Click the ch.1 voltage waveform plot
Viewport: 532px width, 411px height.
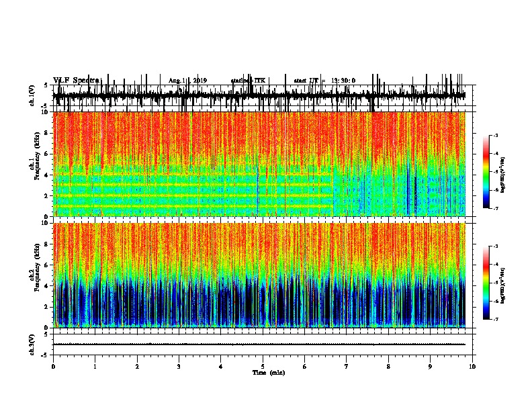pos(259,95)
